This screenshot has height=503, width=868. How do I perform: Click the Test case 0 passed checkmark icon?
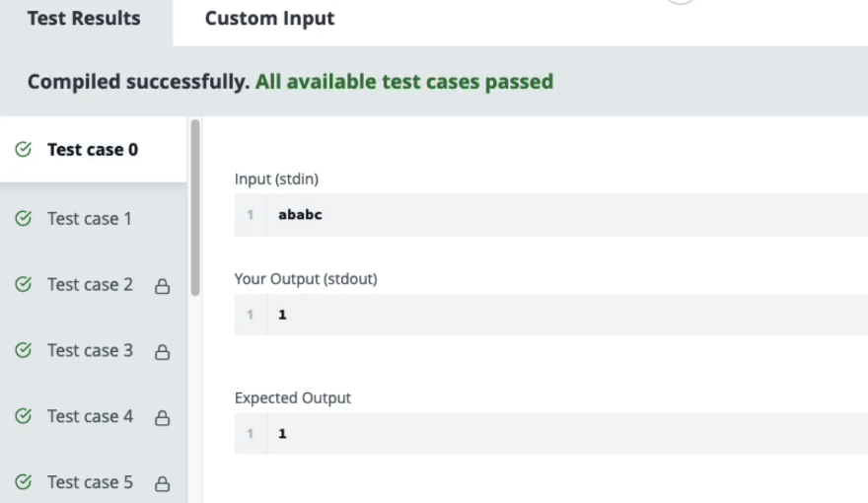(x=24, y=149)
